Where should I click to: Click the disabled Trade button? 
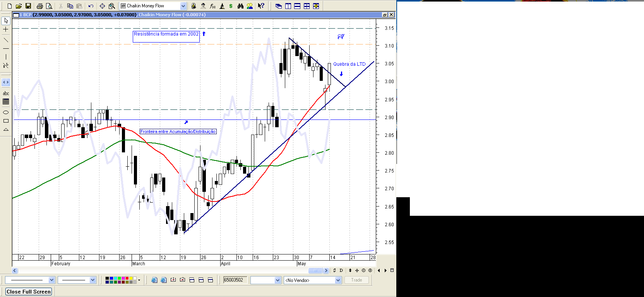[357, 280]
